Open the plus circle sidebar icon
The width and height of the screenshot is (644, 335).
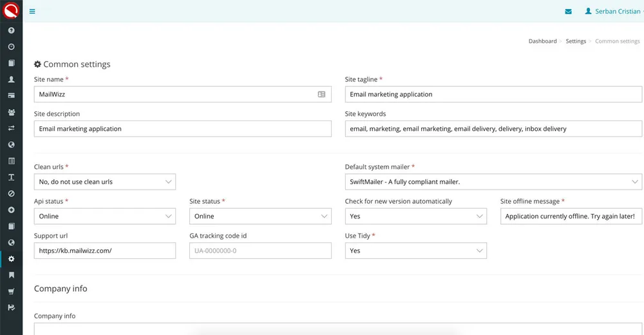[12, 209]
